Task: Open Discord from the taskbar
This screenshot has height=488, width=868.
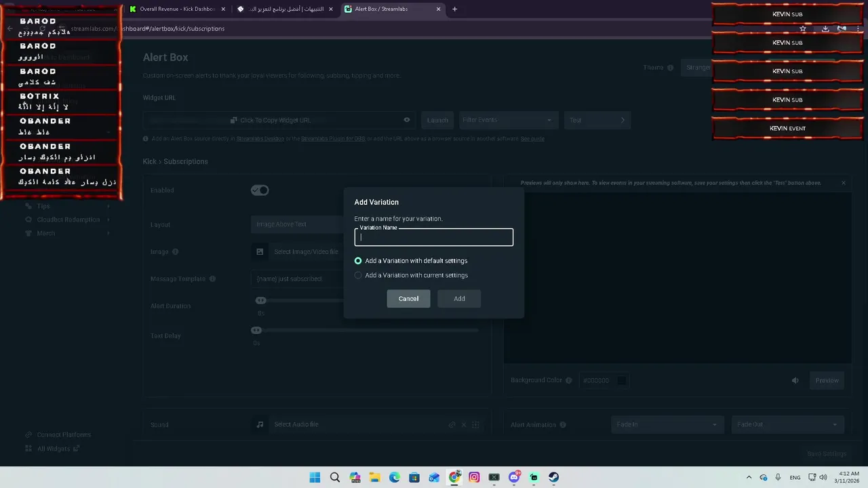Action: pos(514,477)
